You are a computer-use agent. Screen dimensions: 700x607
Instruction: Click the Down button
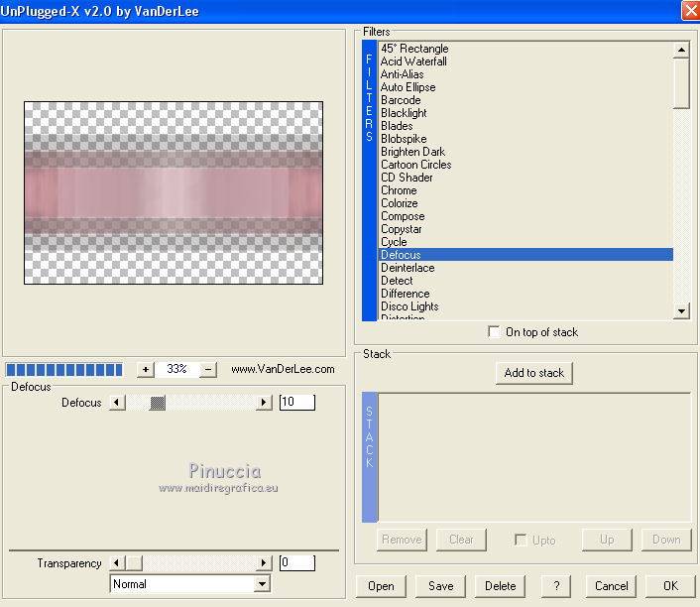tap(666, 540)
